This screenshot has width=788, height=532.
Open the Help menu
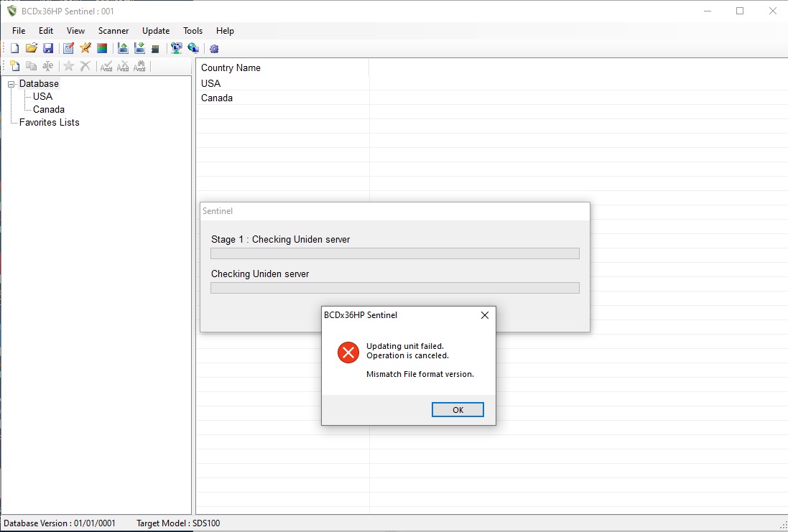(225, 31)
